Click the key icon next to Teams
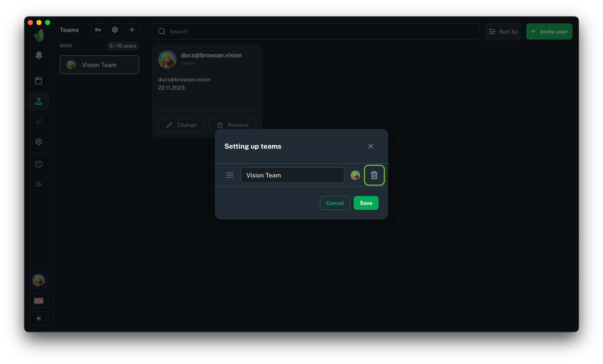The image size is (603, 364). (98, 30)
